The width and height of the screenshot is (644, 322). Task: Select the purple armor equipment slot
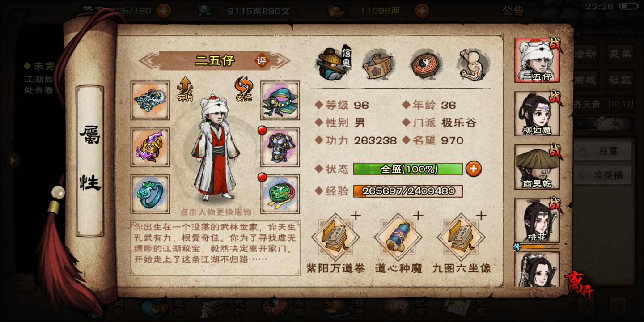(280, 147)
